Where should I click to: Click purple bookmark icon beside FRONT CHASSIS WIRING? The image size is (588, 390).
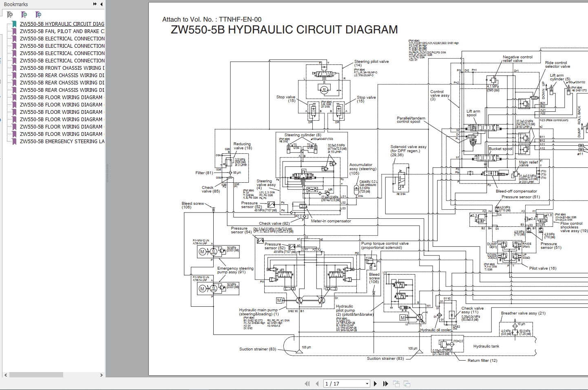pos(14,68)
